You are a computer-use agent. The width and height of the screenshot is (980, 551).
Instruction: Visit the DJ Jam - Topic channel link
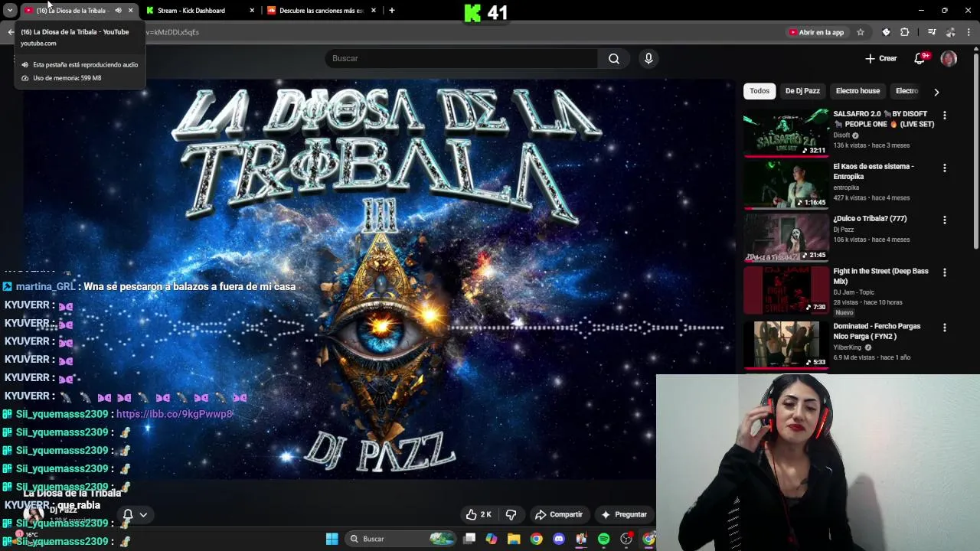[x=853, y=292]
